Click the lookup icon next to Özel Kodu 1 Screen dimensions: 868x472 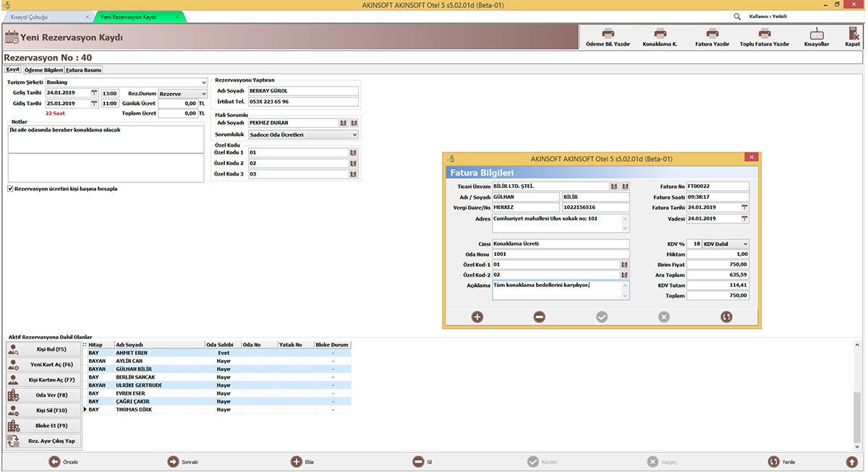[354, 153]
